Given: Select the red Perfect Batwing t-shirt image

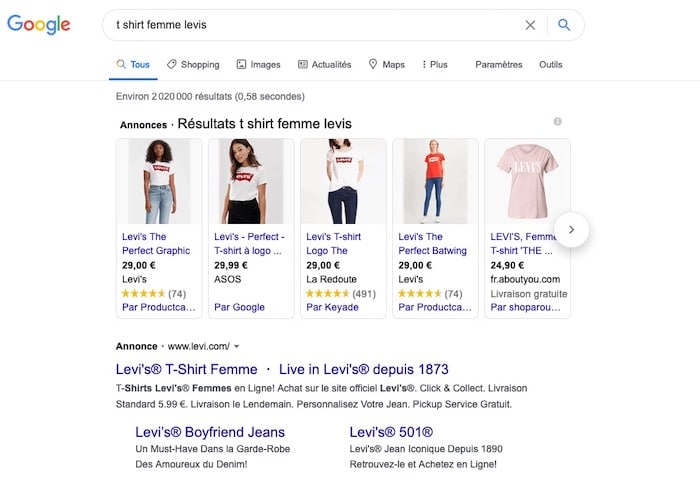Looking at the screenshot, I should [435, 182].
